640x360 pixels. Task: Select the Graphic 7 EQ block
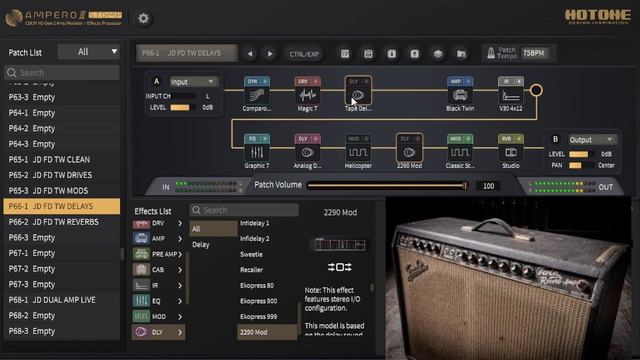pyautogui.click(x=257, y=152)
